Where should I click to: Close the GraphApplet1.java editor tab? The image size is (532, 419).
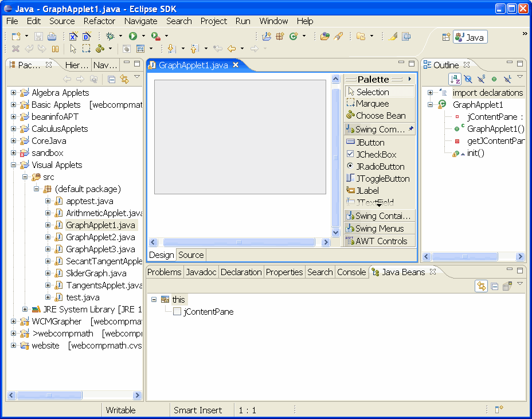point(236,65)
